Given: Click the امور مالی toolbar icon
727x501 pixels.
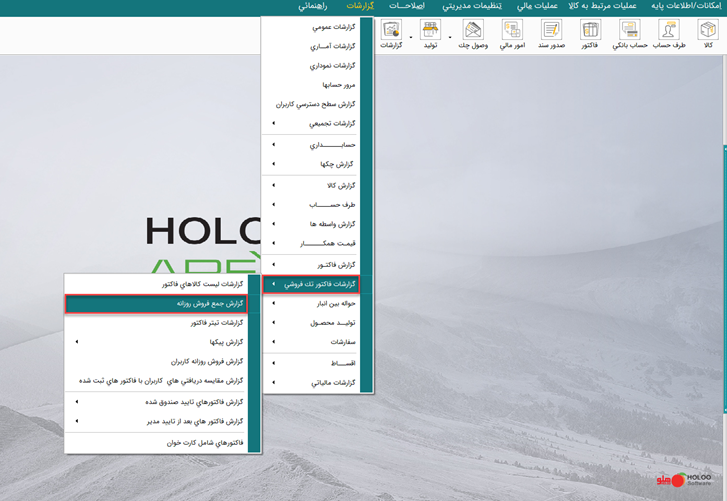Looking at the screenshot, I should 512,34.
